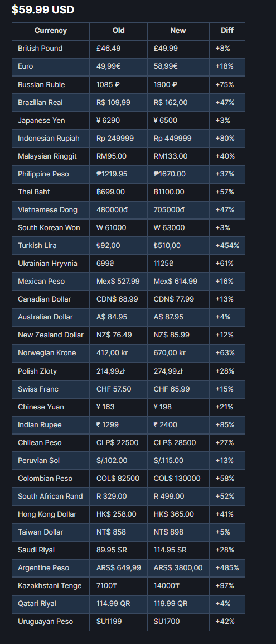
Task: Select the British Pound row label
Action: (40, 49)
